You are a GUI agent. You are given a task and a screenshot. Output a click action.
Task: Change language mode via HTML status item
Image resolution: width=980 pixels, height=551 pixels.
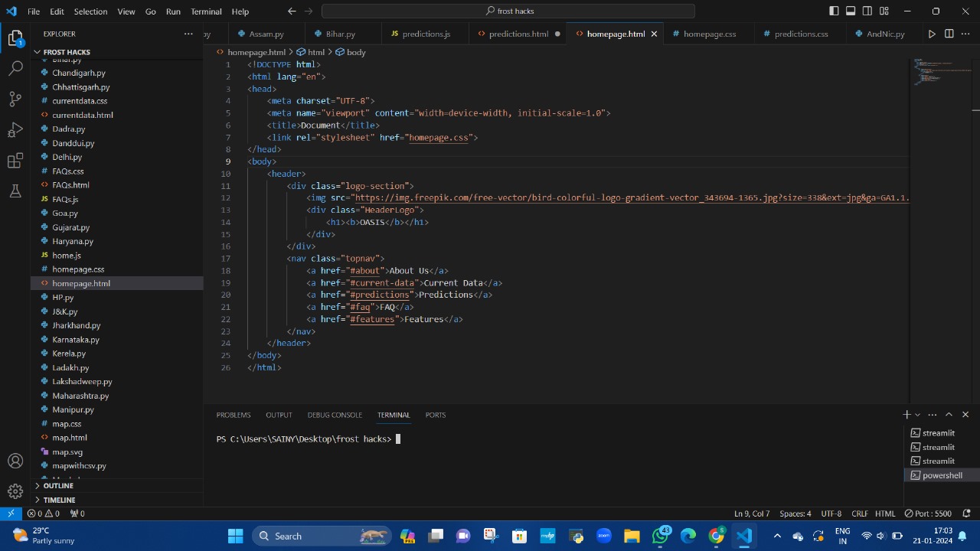885,514
